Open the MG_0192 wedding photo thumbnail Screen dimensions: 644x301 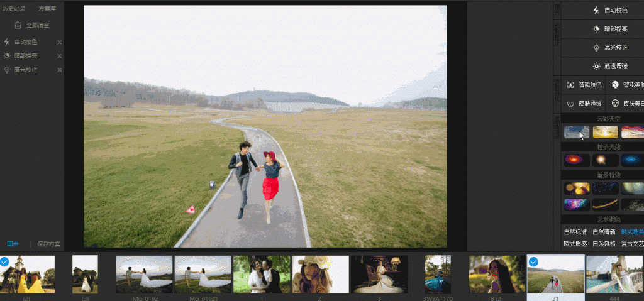point(144,274)
